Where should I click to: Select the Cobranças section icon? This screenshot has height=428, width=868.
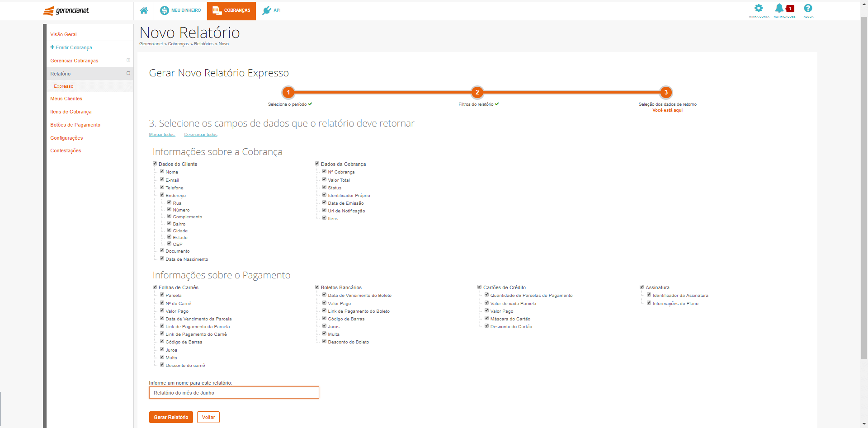click(218, 10)
